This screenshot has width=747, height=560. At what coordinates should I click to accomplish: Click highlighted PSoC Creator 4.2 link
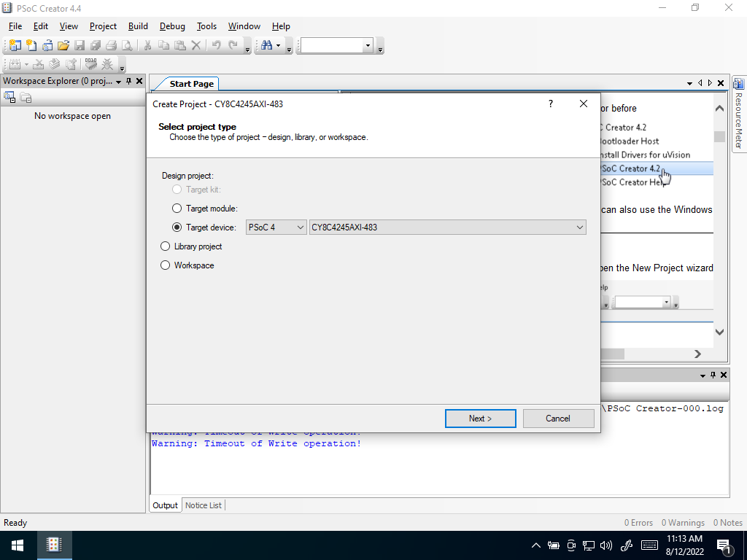631,168
